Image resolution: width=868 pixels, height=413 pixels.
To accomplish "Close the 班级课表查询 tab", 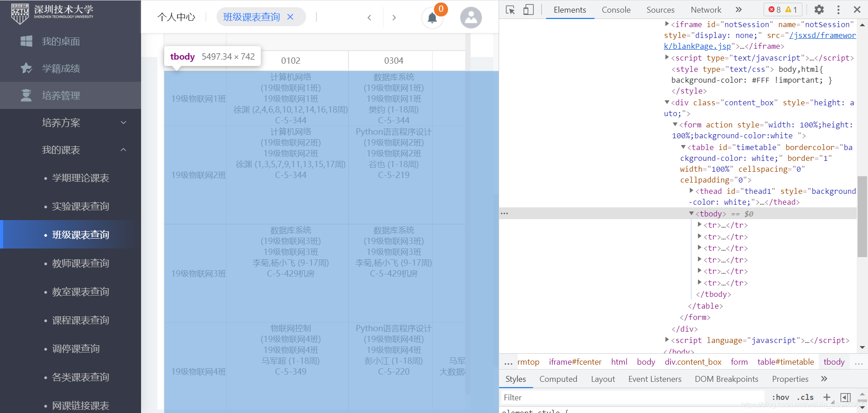I will 290,17.
